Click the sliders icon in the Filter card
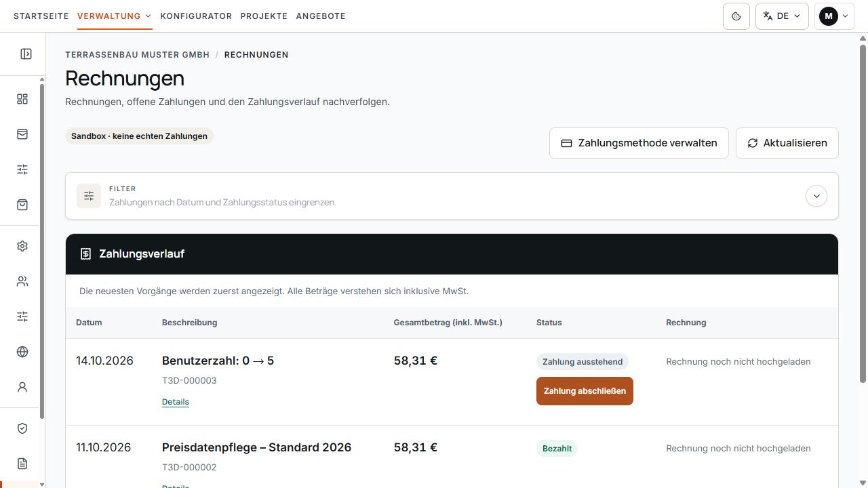This screenshot has height=488, width=868. coord(89,196)
